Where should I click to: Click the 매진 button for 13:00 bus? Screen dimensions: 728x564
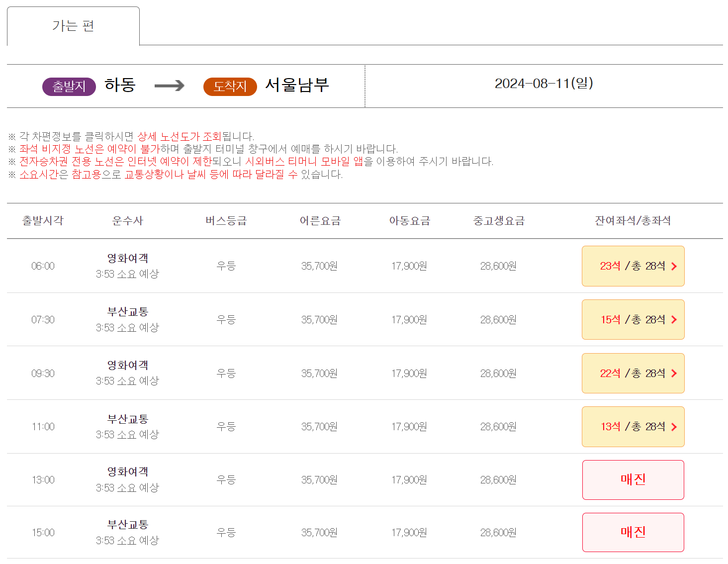click(x=633, y=480)
